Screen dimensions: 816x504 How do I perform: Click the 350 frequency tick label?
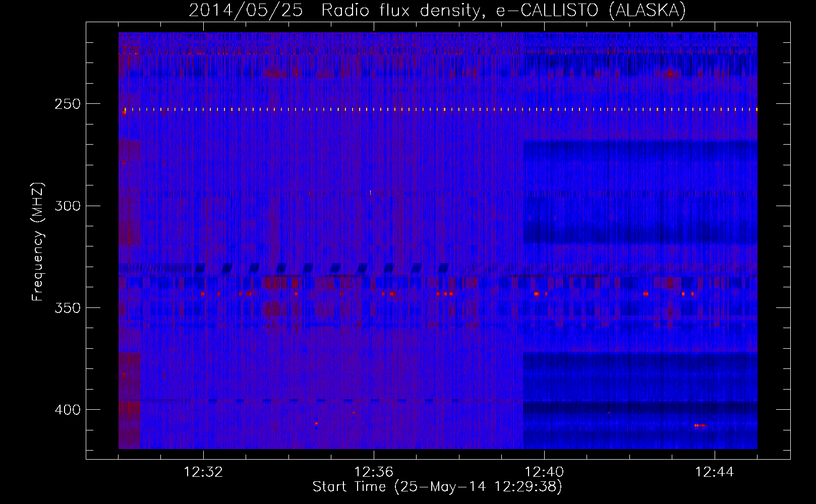point(67,308)
